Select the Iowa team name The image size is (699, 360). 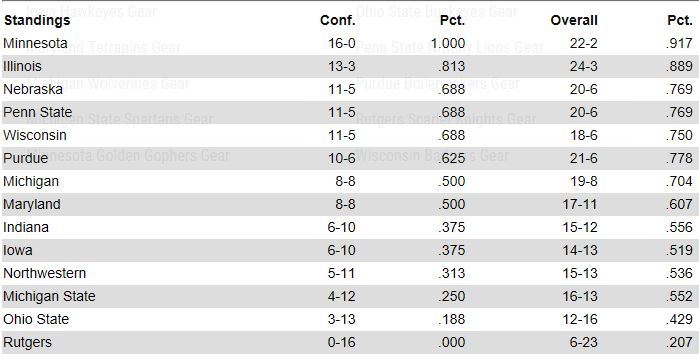[18, 250]
